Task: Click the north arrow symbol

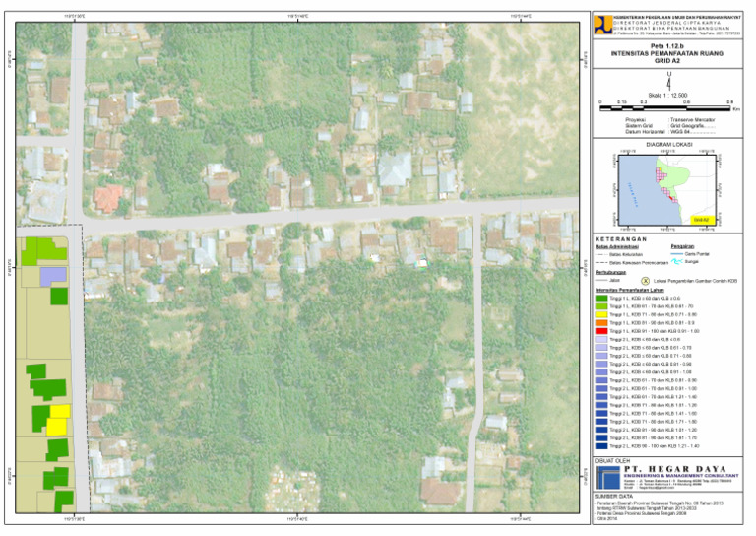Action: pos(669,82)
